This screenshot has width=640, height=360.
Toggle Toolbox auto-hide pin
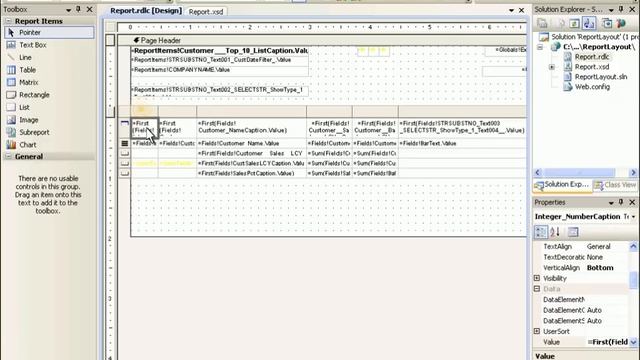pos(78,9)
